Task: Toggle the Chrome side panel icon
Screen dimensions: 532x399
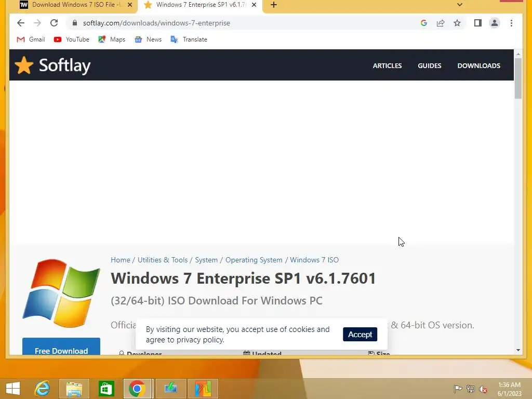Action: pyautogui.click(x=478, y=23)
